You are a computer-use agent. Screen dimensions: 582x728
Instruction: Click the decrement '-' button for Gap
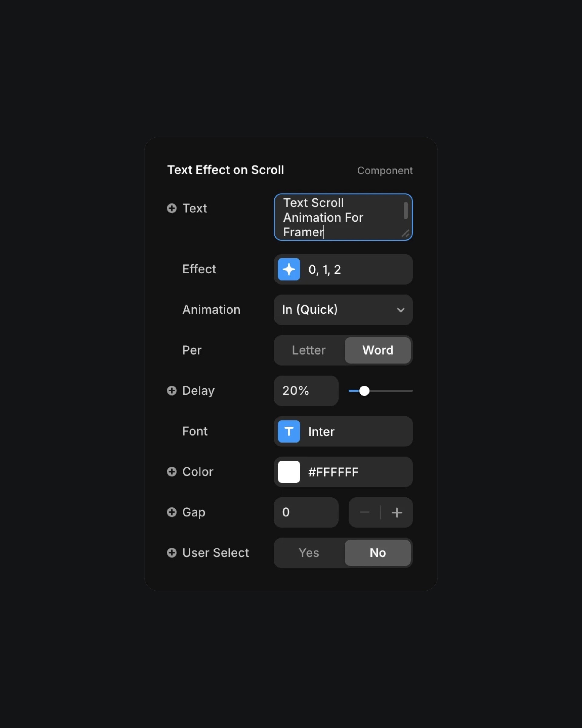click(x=363, y=512)
